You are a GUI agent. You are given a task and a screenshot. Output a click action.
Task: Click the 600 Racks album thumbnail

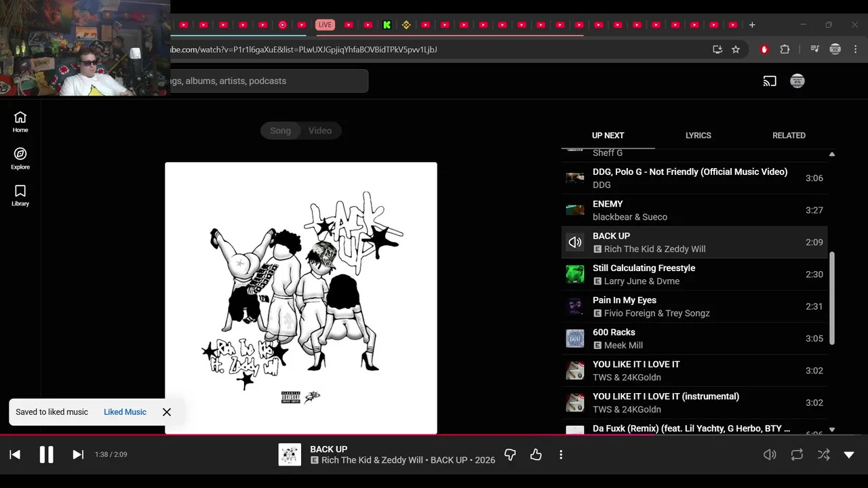[575, 338]
